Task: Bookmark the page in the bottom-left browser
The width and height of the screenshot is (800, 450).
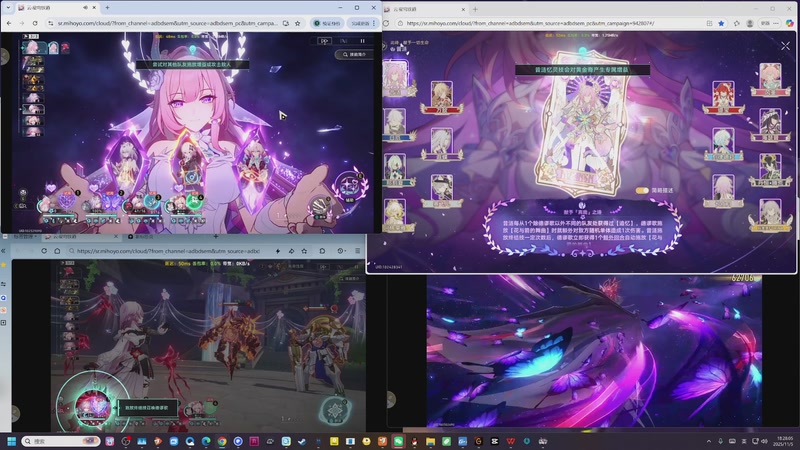Action: pyautogui.click(x=304, y=251)
